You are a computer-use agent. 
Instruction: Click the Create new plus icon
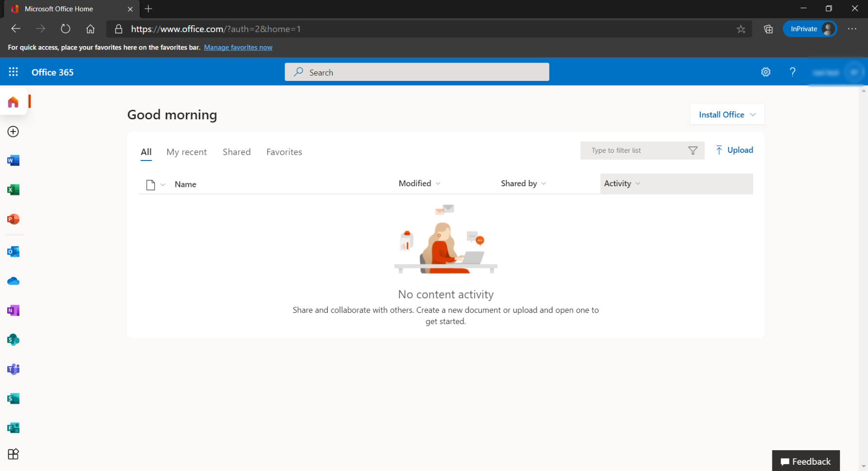[13, 131]
